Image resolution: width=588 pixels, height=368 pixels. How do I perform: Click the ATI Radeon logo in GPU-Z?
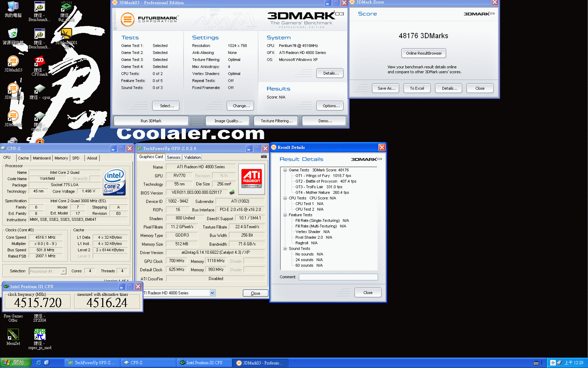click(x=251, y=179)
